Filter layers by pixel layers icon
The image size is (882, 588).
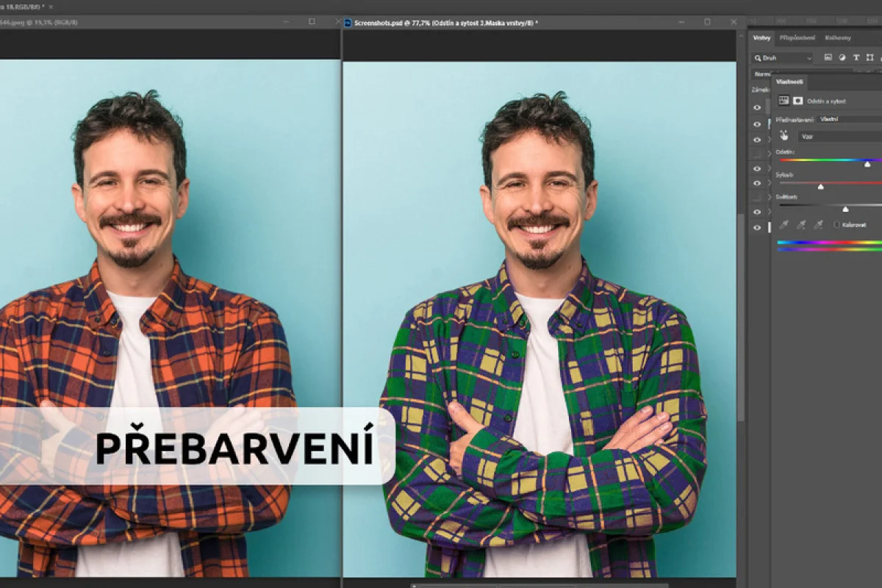pyautogui.click(x=828, y=57)
